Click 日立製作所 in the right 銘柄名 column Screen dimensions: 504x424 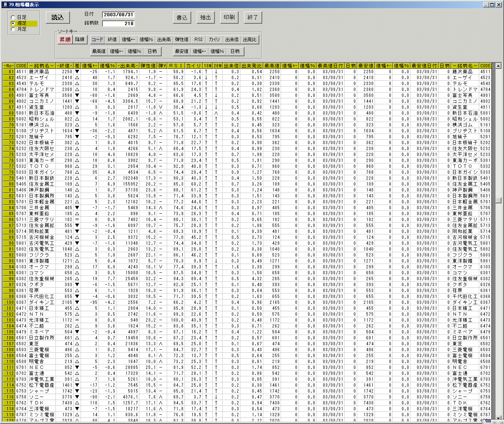465,338
